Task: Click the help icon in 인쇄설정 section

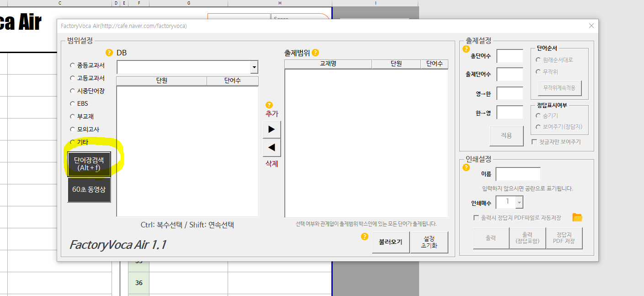Action: coord(466,167)
